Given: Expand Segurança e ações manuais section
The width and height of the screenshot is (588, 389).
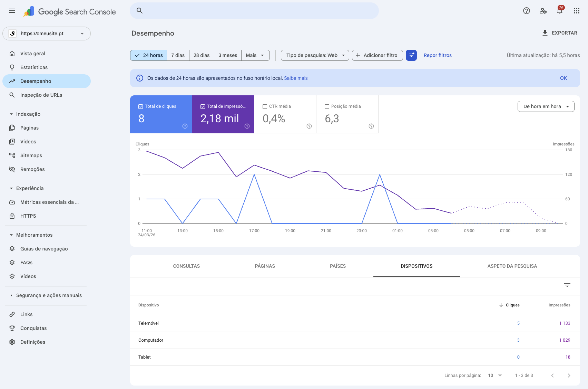Looking at the screenshot, I should [x=47, y=295].
